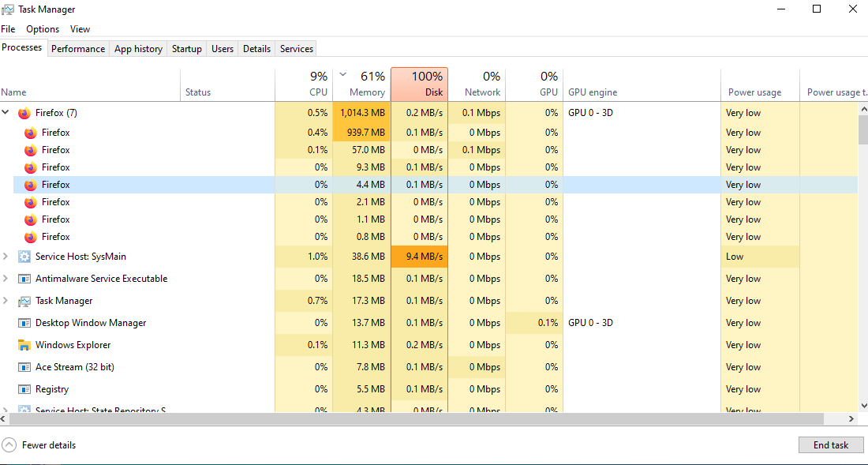Click the Desktop Window Manager icon
Viewport: 868px width, 465px height.
pos(24,323)
